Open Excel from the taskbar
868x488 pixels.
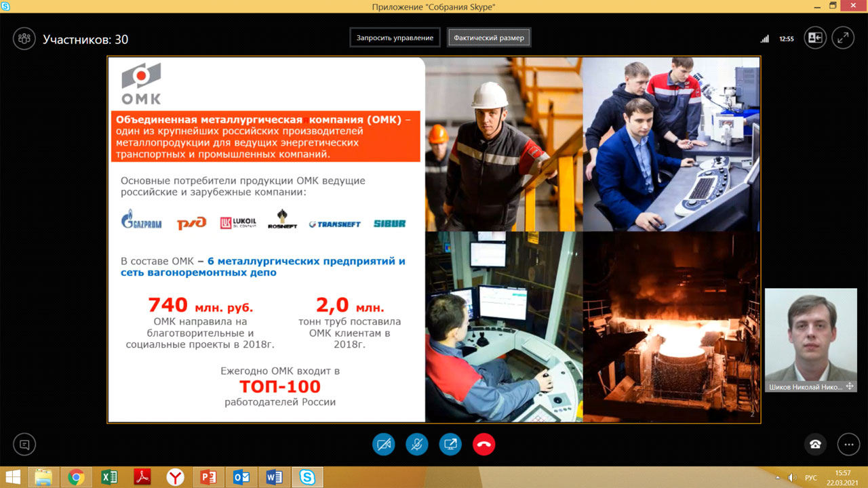coord(109,477)
